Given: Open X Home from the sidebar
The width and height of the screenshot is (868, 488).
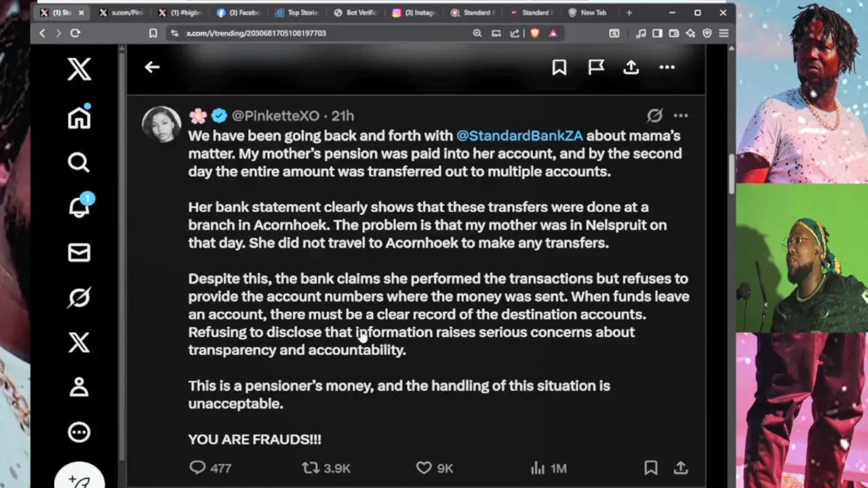Looking at the screenshot, I should click(79, 117).
